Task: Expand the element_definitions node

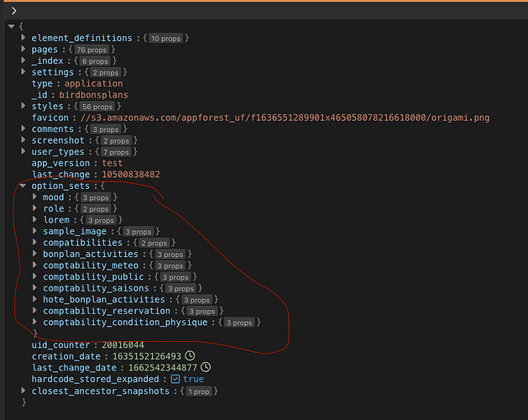Action: coord(24,38)
